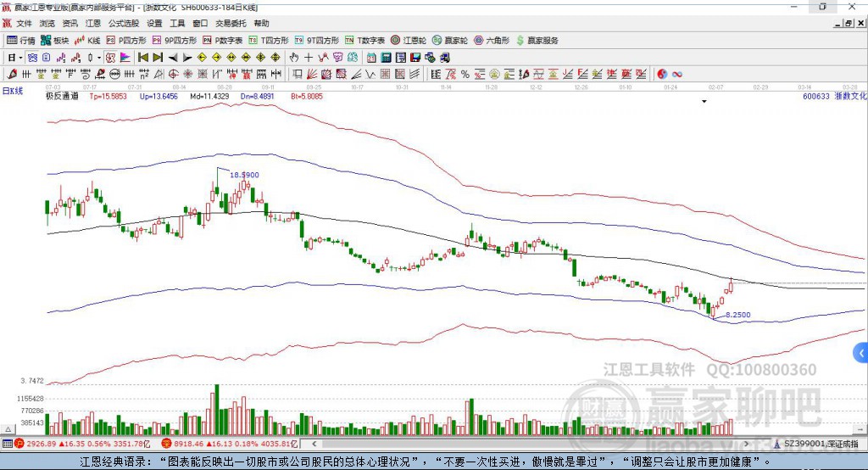Click the Tp=15.5853 indicator value
Image resolution: width=868 pixels, height=470 pixels.
(x=108, y=96)
